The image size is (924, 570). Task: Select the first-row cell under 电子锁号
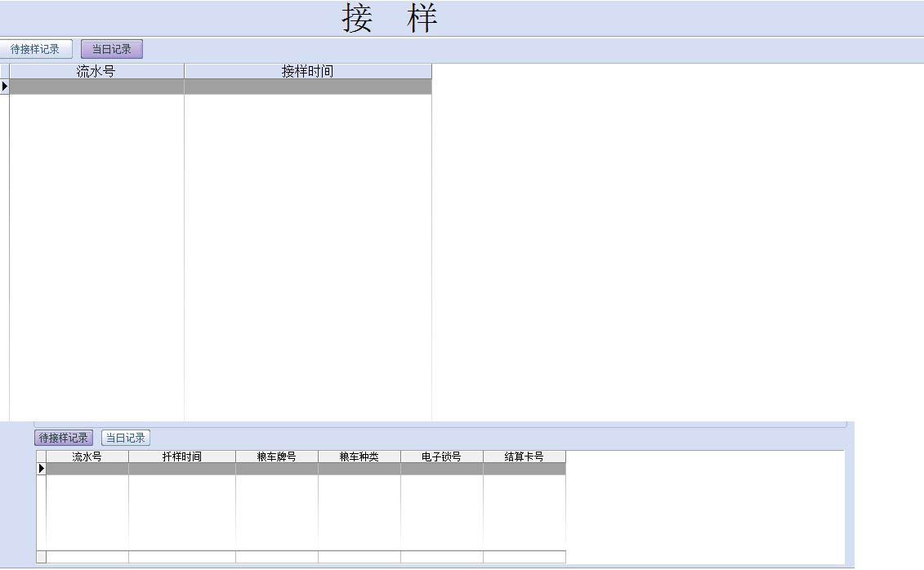(x=442, y=469)
